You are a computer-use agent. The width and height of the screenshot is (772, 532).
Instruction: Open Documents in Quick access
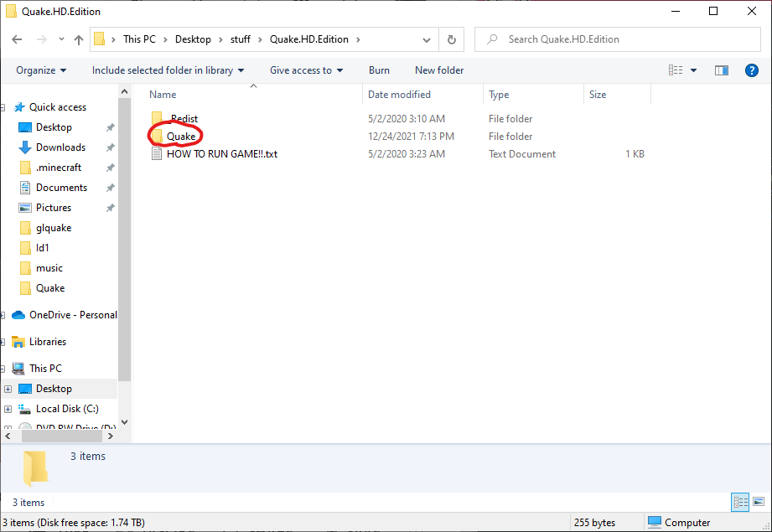[x=61, y=188]
